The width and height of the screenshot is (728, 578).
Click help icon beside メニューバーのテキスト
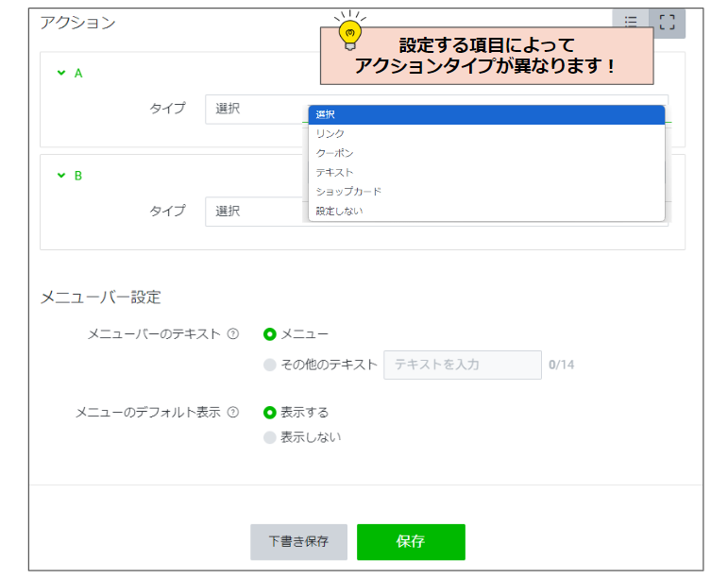point(233,333)
